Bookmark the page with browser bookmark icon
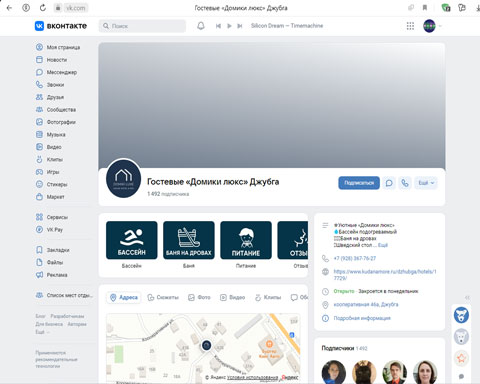 click(425, 8)
